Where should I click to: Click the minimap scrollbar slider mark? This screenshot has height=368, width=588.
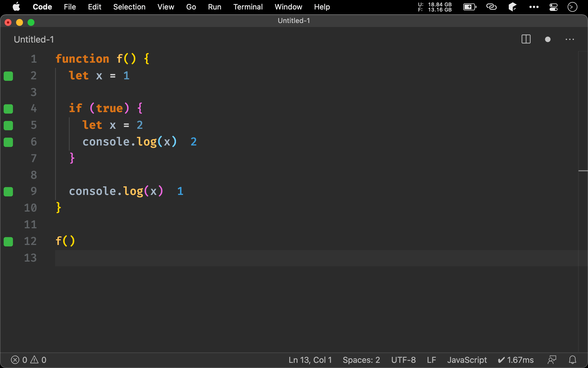click(x=583, y=171)
